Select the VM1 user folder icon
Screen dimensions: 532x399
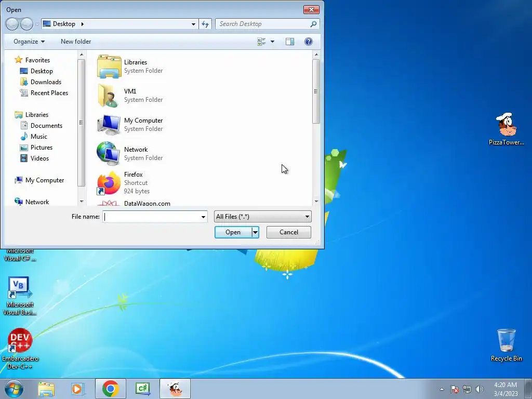[x=109, y=96]
